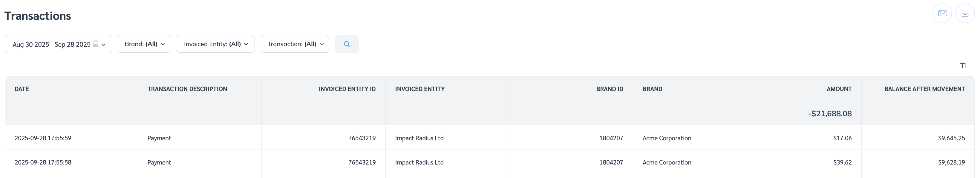Image resolution: width=980 pixels, height=178 pixels.
Task: Click the blue search magnifier button
Action: click(x=347, y=44)
